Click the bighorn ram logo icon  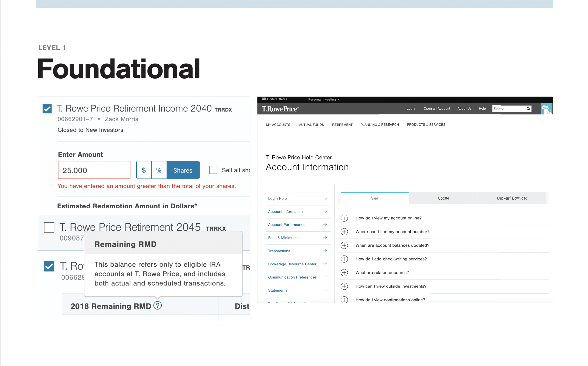546,109
